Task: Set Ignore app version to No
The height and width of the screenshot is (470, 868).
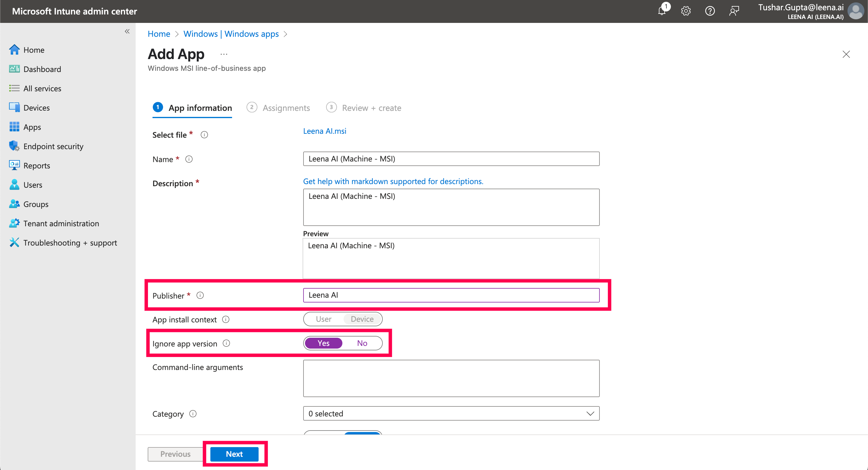Action: tap(362, 343)
